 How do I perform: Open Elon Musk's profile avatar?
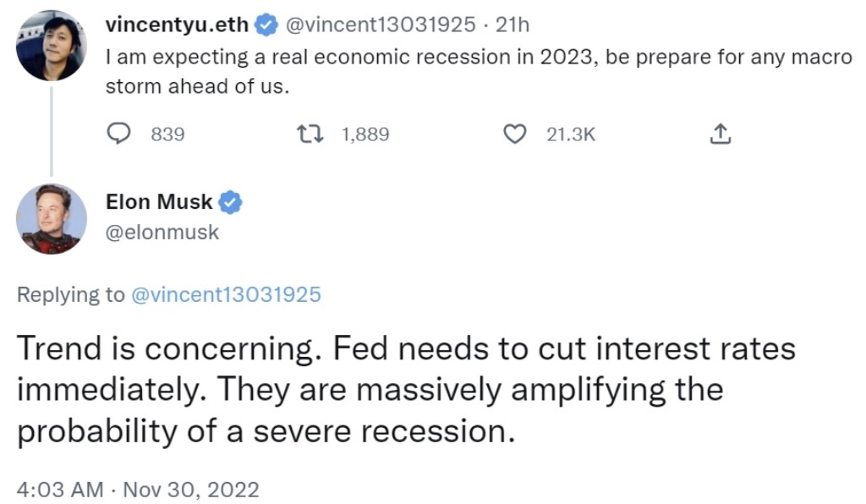52,219
